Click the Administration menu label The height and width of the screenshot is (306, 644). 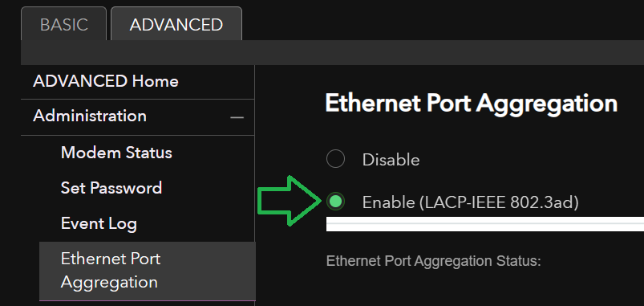pyautogui.click(x=90, y=116)
